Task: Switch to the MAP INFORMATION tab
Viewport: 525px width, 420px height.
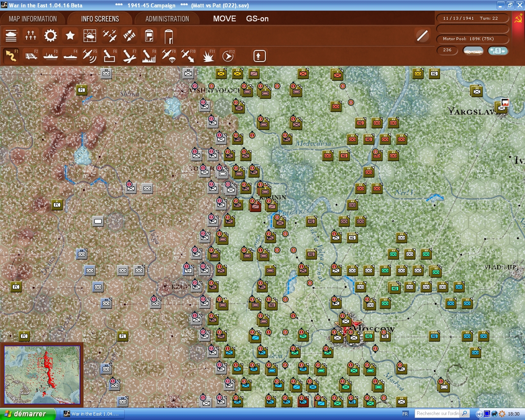Action: pos(33,19)
